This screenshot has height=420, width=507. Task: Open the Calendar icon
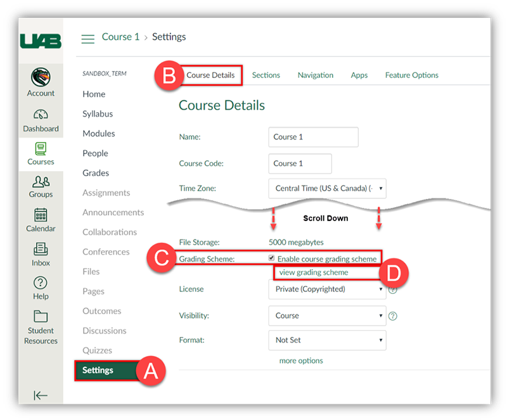click(41, 215)
